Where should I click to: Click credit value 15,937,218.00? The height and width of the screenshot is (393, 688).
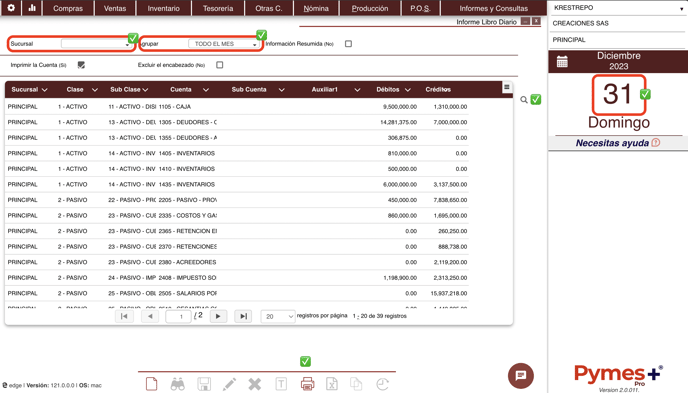448,293
